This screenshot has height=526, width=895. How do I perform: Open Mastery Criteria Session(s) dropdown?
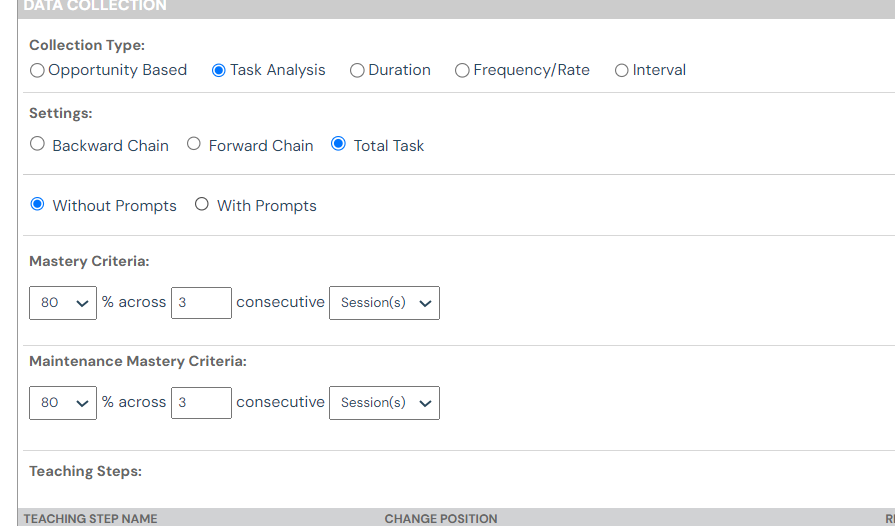click(x=384, y=303)
